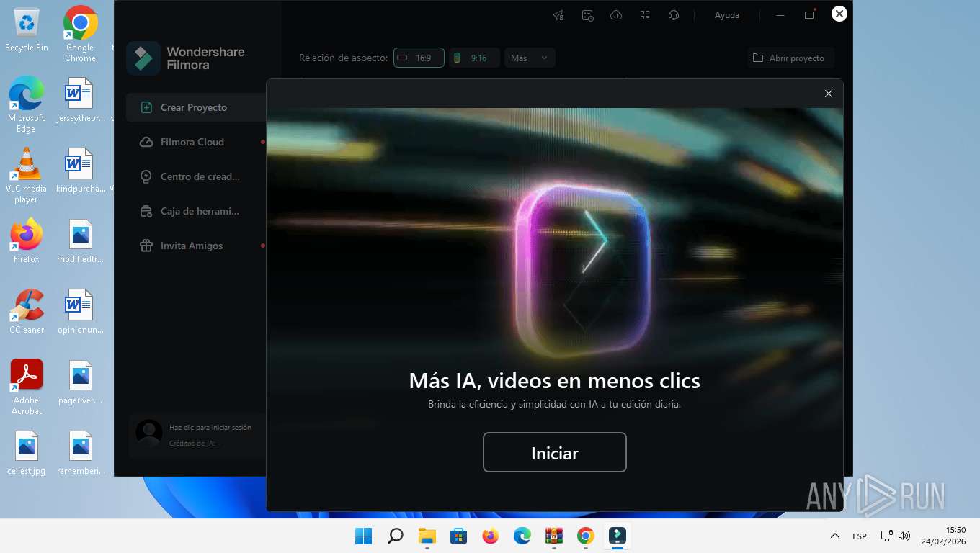Select the kindpurcha Word document

pyautogui.click(x=80, y=170)
